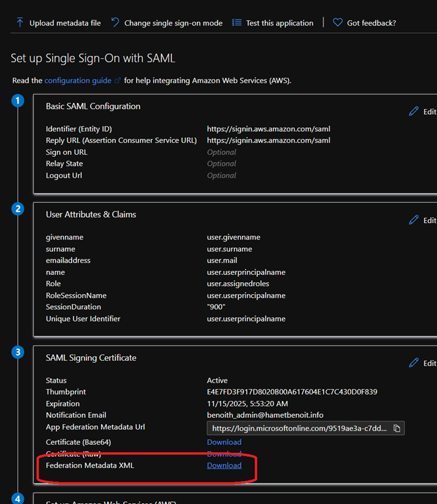Click external link icon beside configuration guide
The image size is (437, 504).
(x=118, y=81)
